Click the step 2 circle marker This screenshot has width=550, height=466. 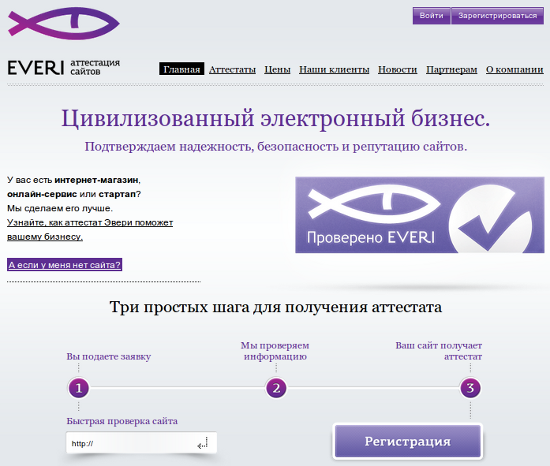pos(276,388)
